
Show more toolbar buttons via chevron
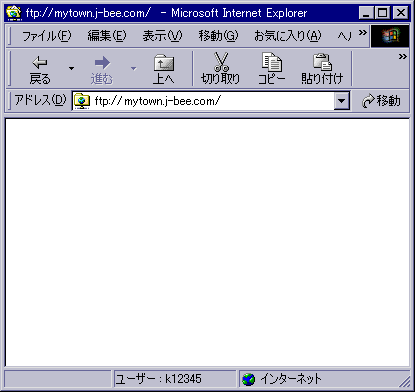click(x=403, y=57)
